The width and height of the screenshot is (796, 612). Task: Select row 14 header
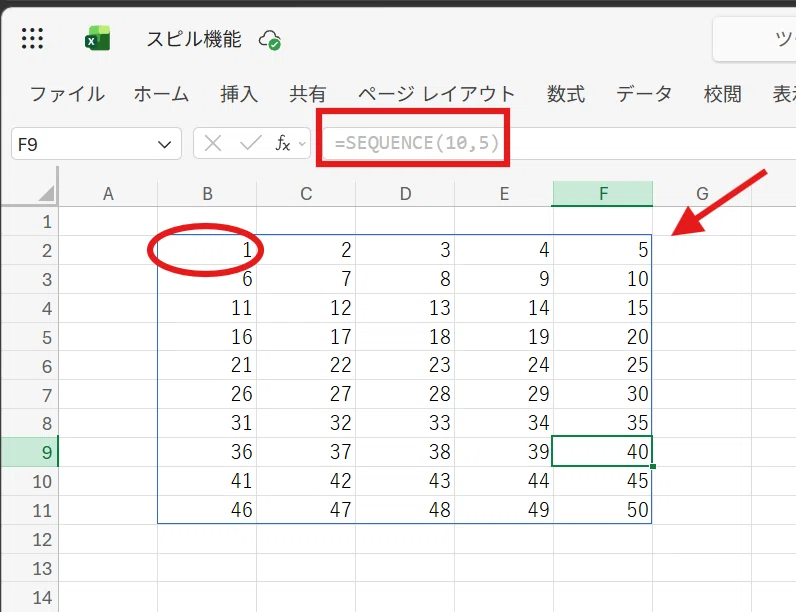(30, 597)
